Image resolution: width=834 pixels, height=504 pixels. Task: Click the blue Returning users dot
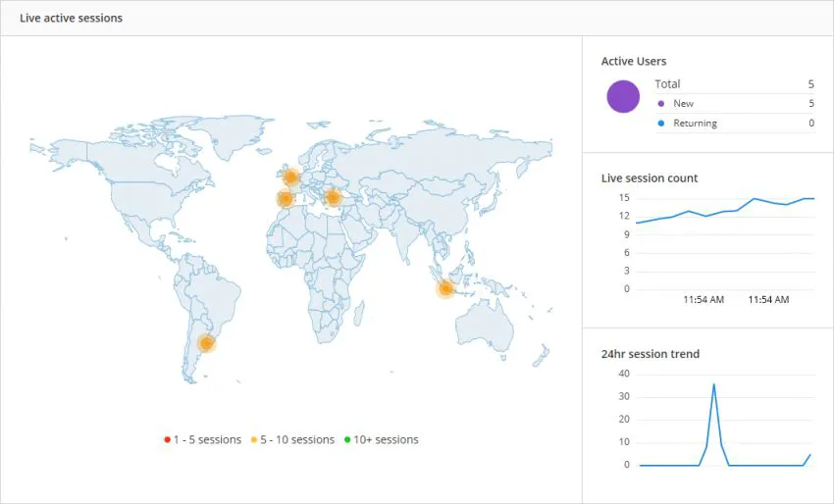661,124
